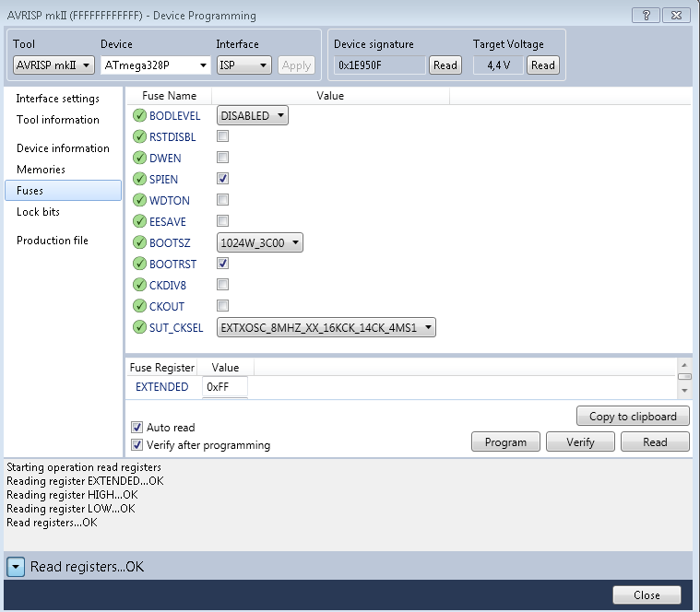Click the target voltage field 4,4 V

[498, 65]
